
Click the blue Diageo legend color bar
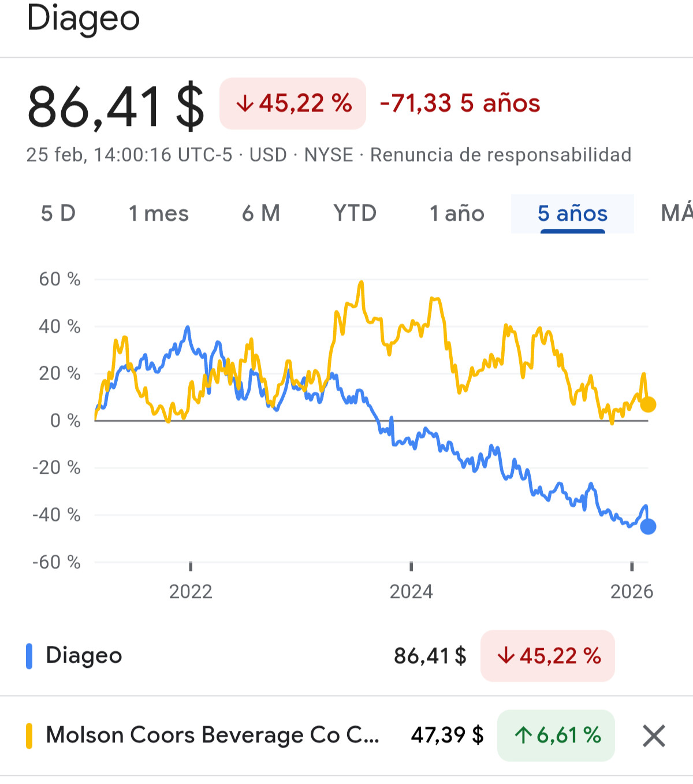(29, 656)
